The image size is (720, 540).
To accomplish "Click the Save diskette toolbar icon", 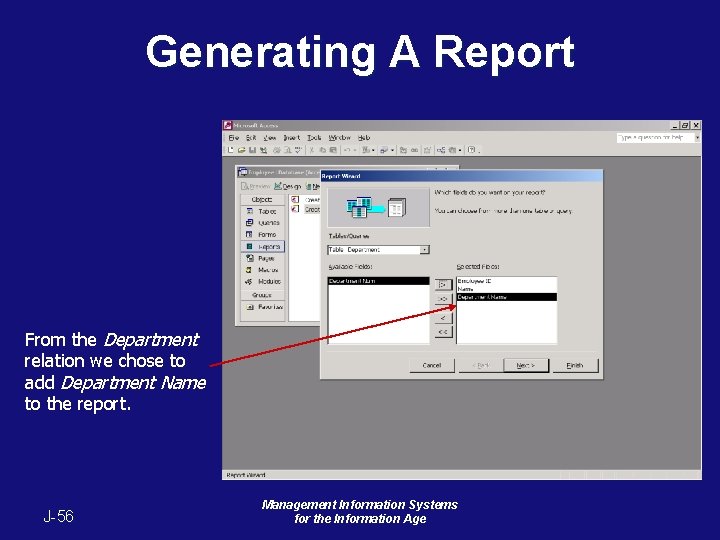I will point(252,150).
